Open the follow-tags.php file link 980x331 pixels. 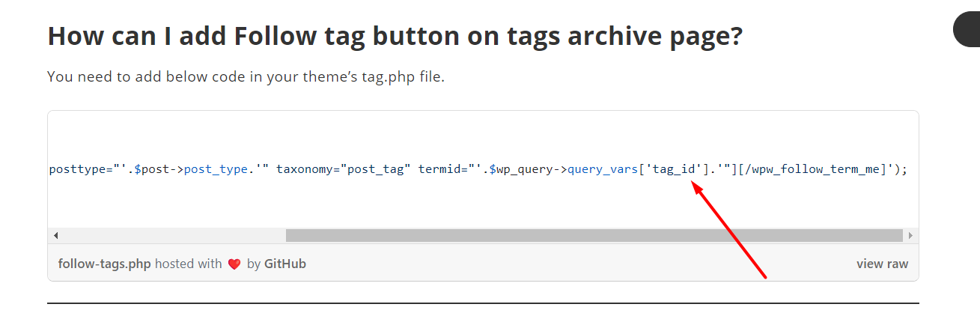pyautogui.click(x=105, y=264)
